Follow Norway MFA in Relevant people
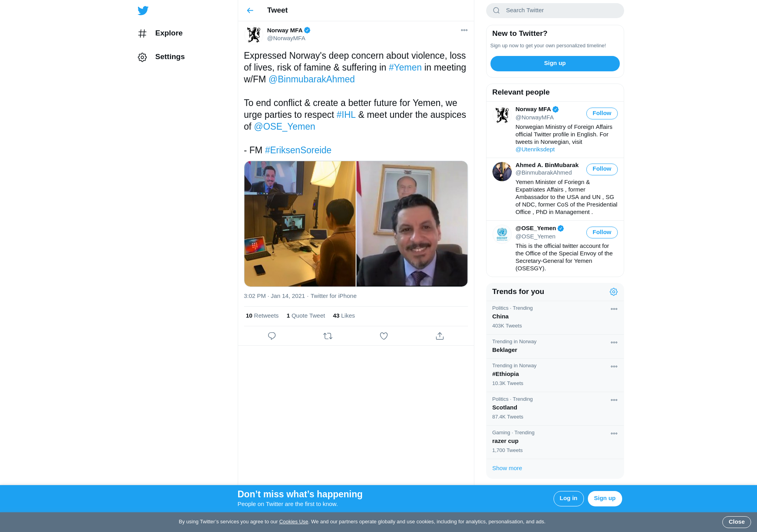This screenshot has width=757, height=532. pyautogui.click(x=602, y=113)
